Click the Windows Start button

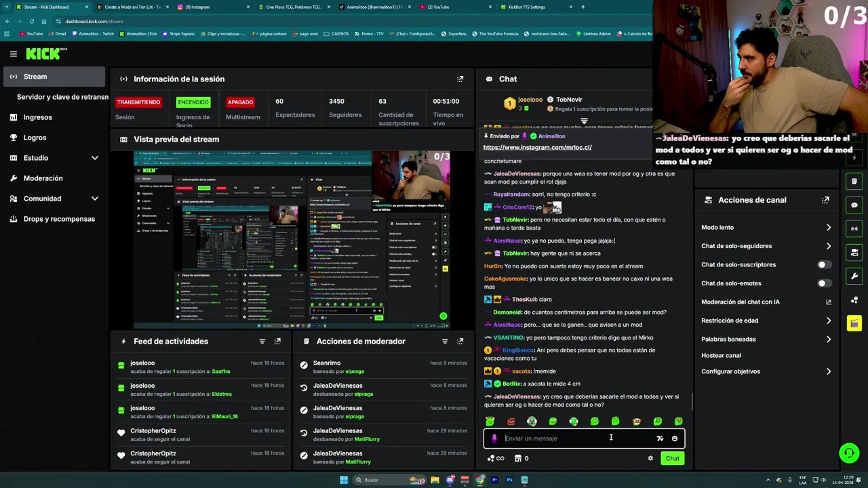point(344,480)
